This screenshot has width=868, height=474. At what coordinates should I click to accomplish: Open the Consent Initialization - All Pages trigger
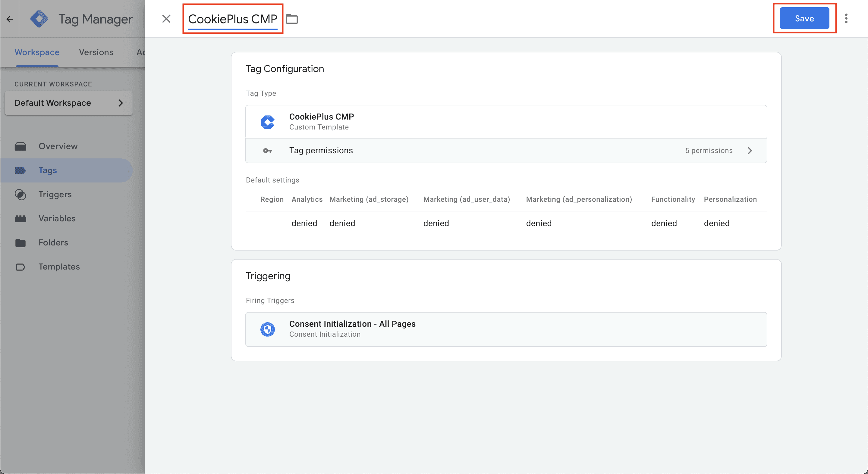pyautogui.click(x=506, y=329)
